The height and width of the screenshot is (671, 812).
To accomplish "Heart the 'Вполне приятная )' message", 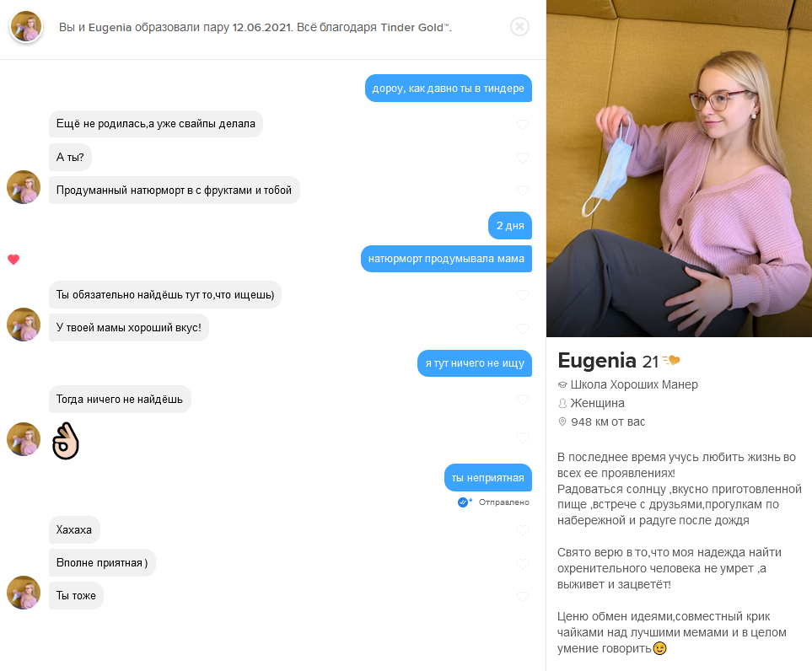I will tap(523, 563).
